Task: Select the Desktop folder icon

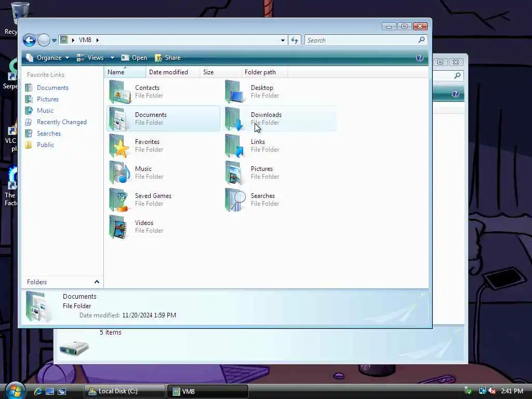Action: point(235,92)
